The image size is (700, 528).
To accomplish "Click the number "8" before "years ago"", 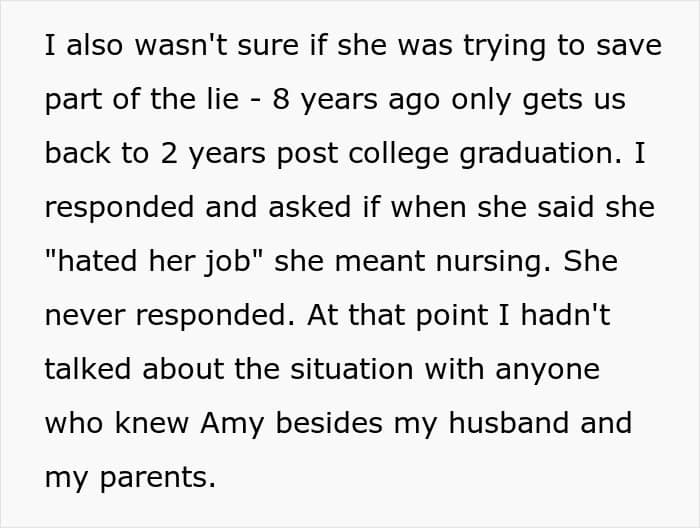I will click(281, 100).
